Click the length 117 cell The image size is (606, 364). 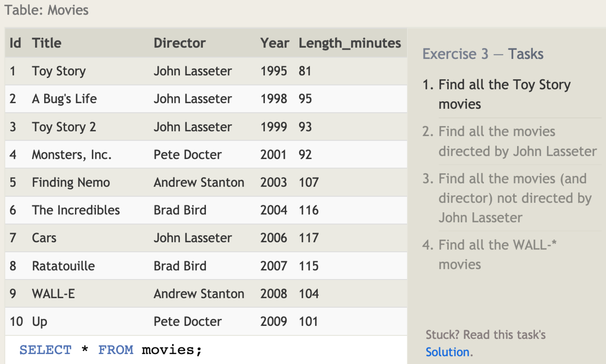pyautogui.click(x=308, y=238)
